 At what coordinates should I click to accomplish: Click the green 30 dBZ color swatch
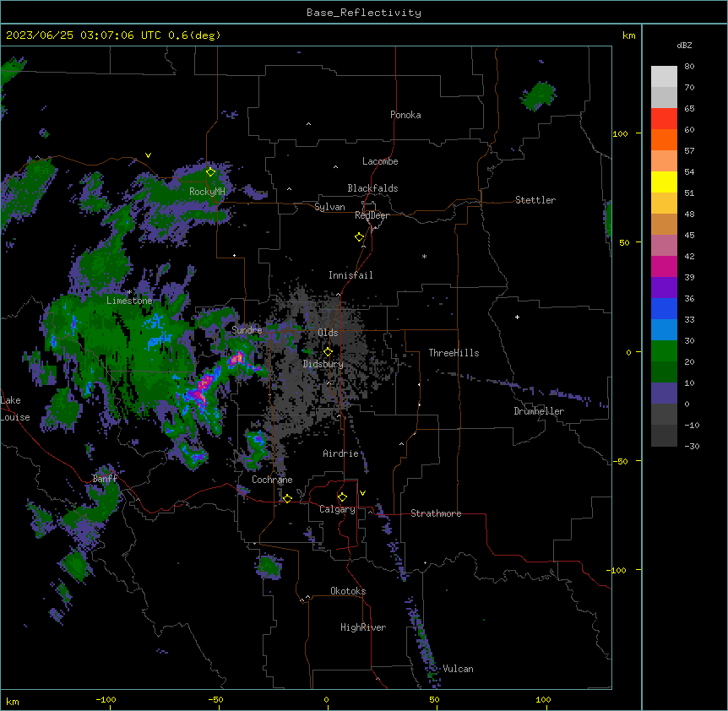664,351
